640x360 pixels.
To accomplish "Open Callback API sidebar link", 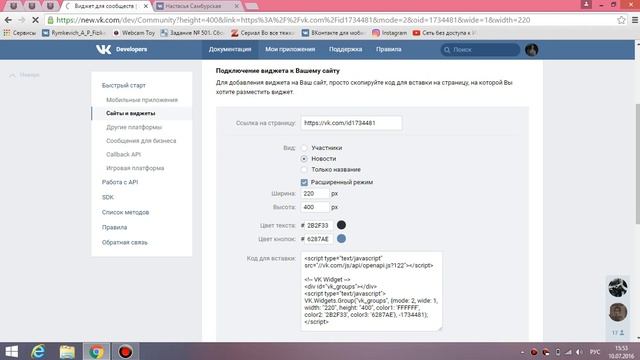I will [x=123, y=154].
